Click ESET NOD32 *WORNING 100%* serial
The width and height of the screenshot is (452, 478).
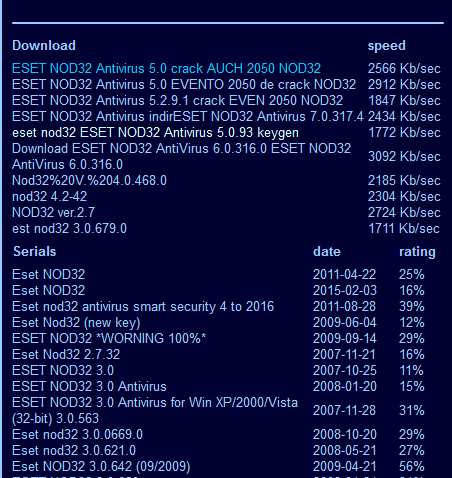click(109, 338)
